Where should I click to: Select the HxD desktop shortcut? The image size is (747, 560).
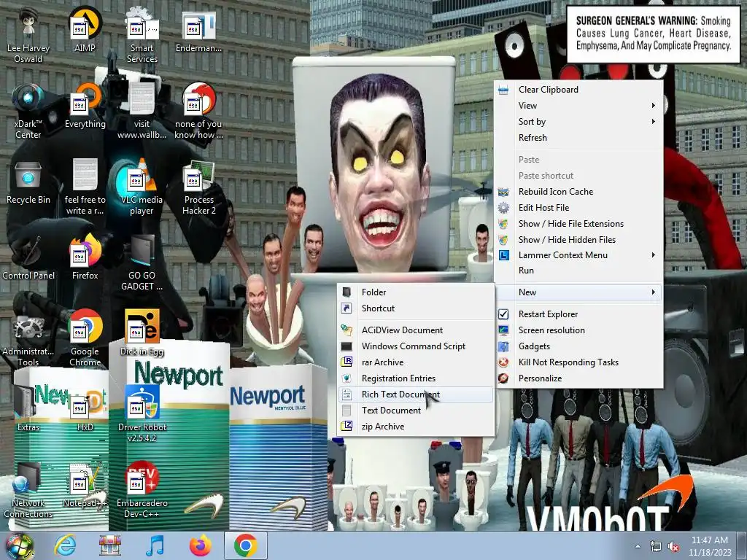[85, 410]
